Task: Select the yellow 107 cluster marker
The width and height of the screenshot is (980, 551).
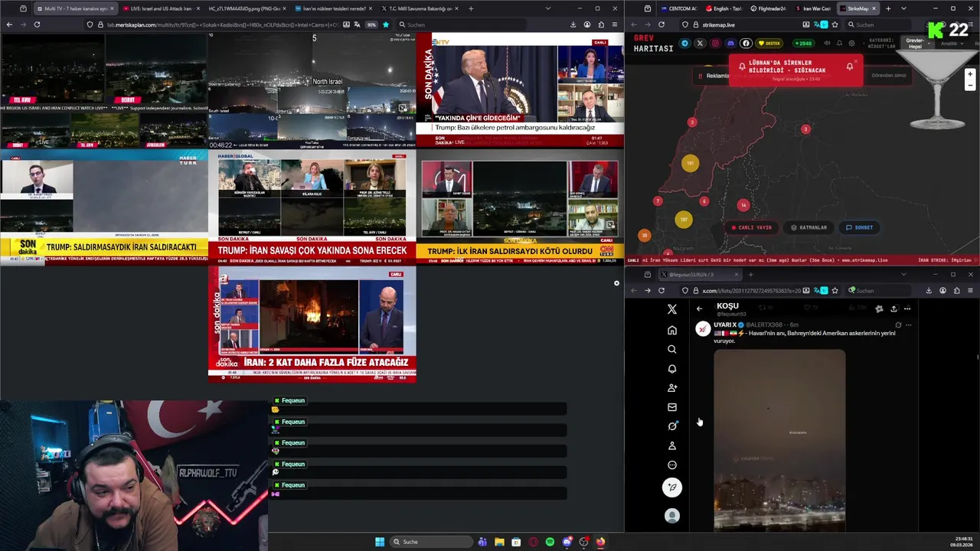Action: (x=684, y=220)
